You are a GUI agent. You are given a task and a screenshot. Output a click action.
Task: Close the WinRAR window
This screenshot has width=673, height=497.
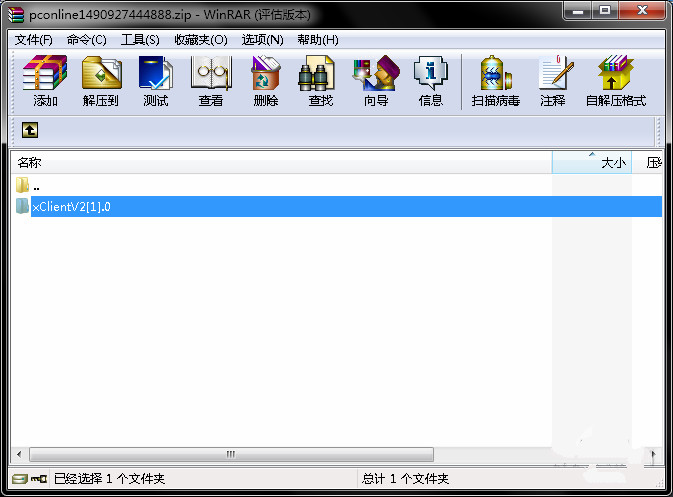(x=642, y=10)
